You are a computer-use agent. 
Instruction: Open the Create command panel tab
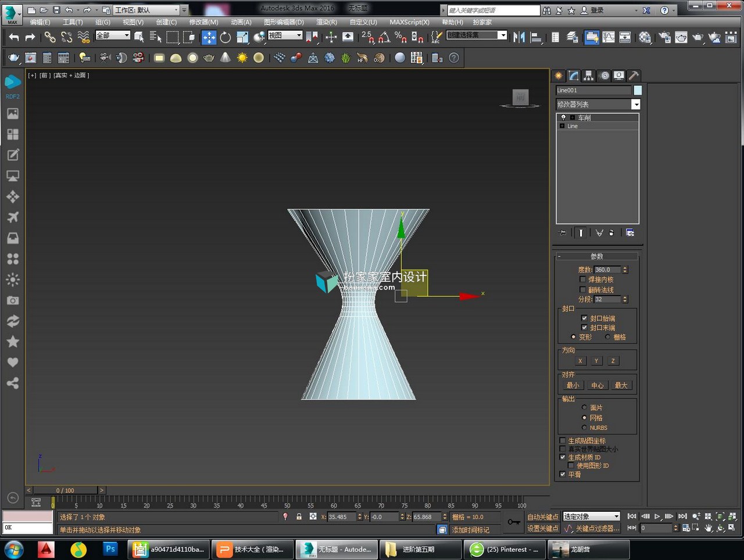click(x=559, y=76)
